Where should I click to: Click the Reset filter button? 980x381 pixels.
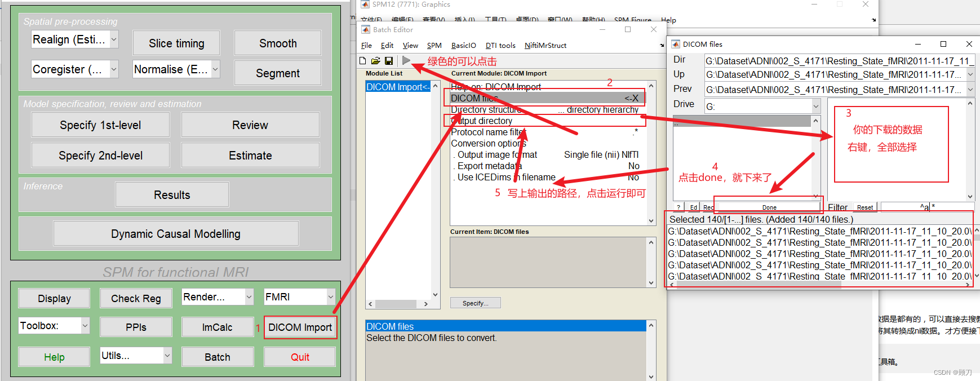864,207
